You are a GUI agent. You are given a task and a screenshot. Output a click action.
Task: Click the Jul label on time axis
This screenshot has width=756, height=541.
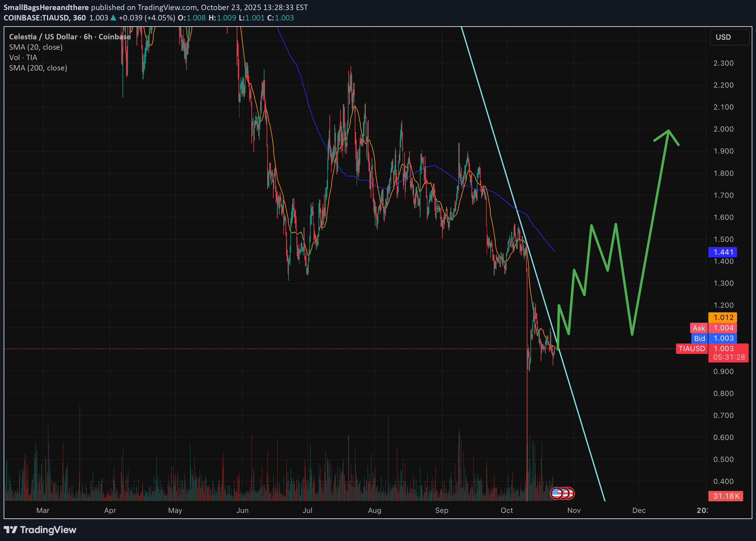pyautogui.click(x=307, y=510)
